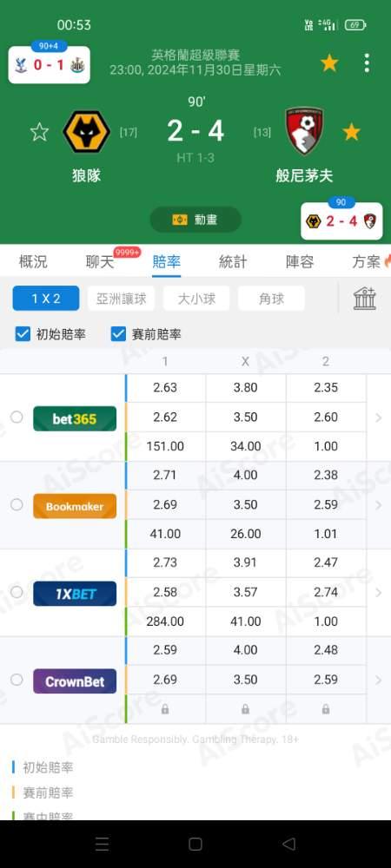The image size is (391, 868).
Task: Tap the Bournemouth team crest
Action: (304, 131)
